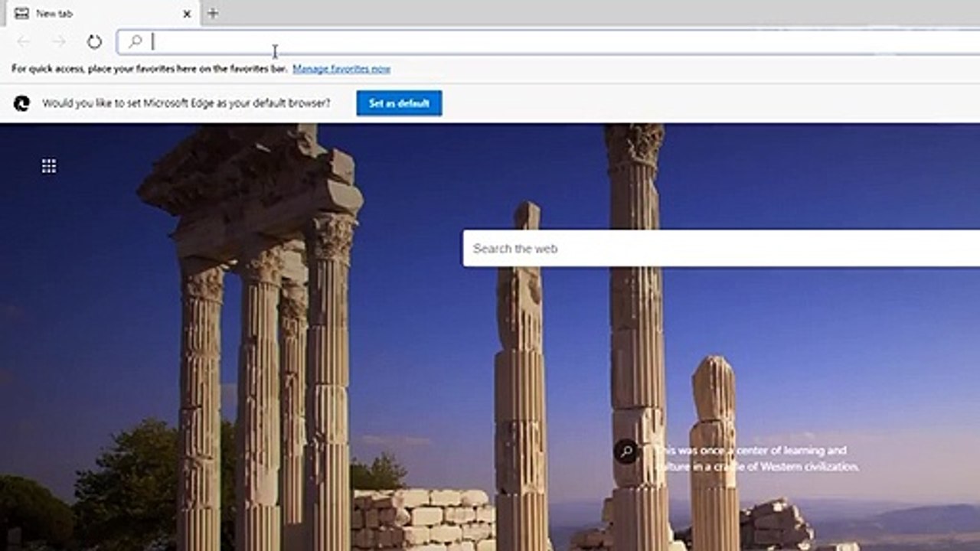The height and width of the screenshot is (551, 980).
Task: Click the address bar search magnifier icon
Action: 136,41
